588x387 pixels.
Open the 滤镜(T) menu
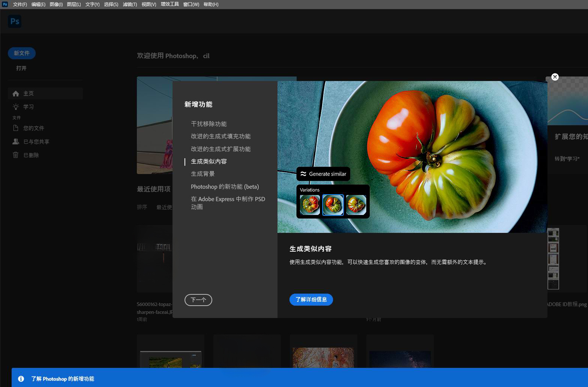coord(130,4)
